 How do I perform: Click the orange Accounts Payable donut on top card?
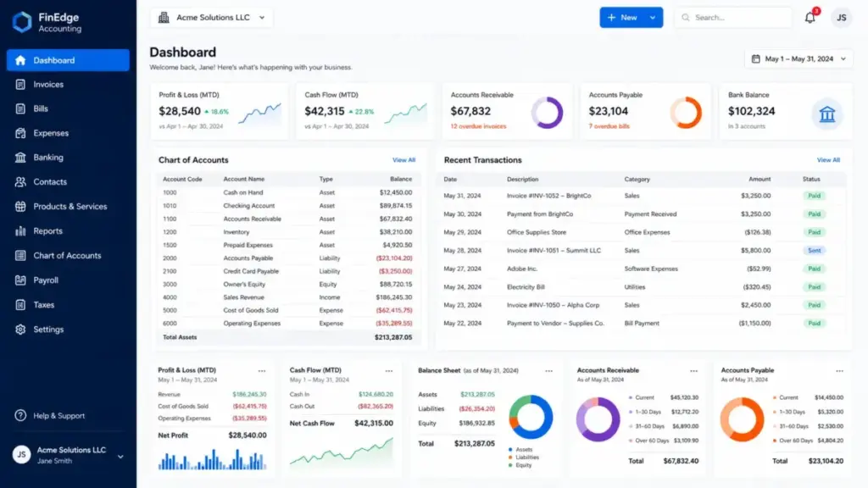click(x=686, y=113)
